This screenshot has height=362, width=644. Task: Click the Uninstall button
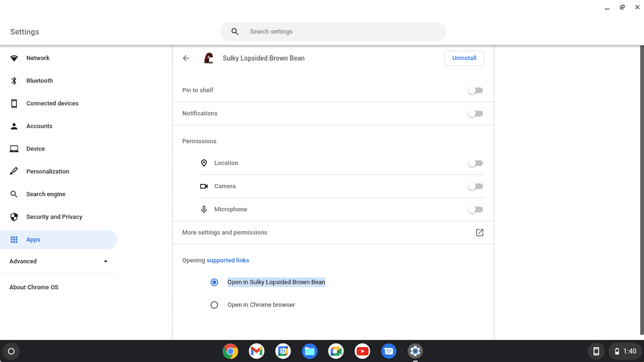[x=464, y=58]
